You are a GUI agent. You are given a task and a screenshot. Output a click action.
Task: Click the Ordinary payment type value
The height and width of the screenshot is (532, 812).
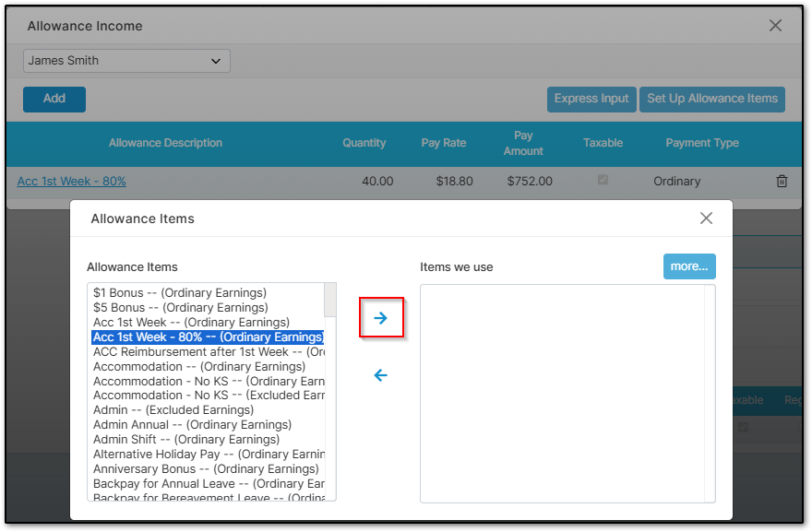coord(677,181)
